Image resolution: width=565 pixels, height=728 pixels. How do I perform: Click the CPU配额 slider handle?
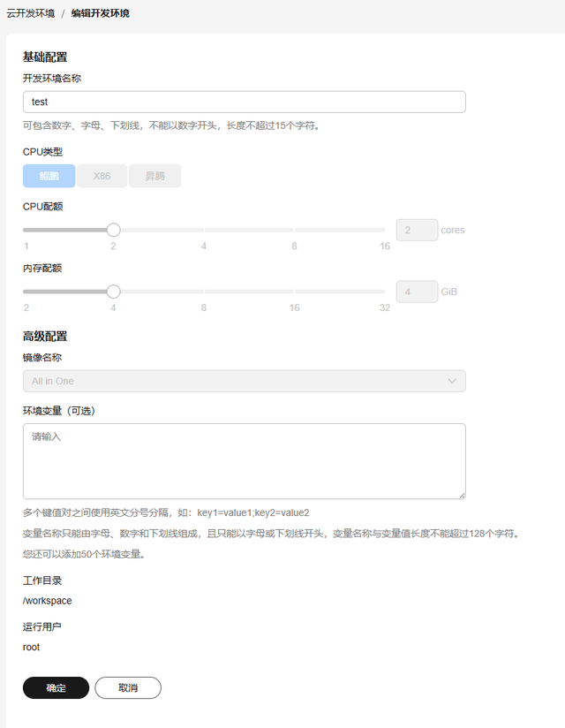113,230
